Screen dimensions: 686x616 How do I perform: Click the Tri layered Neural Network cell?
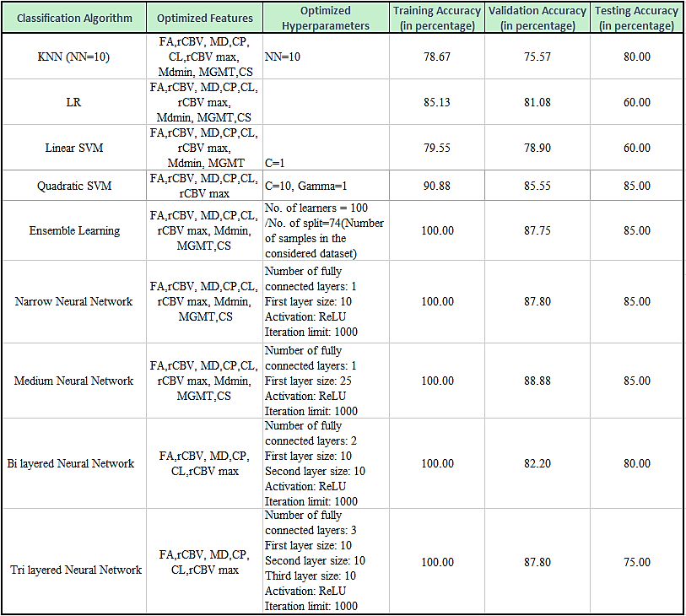tap(73, 570)
